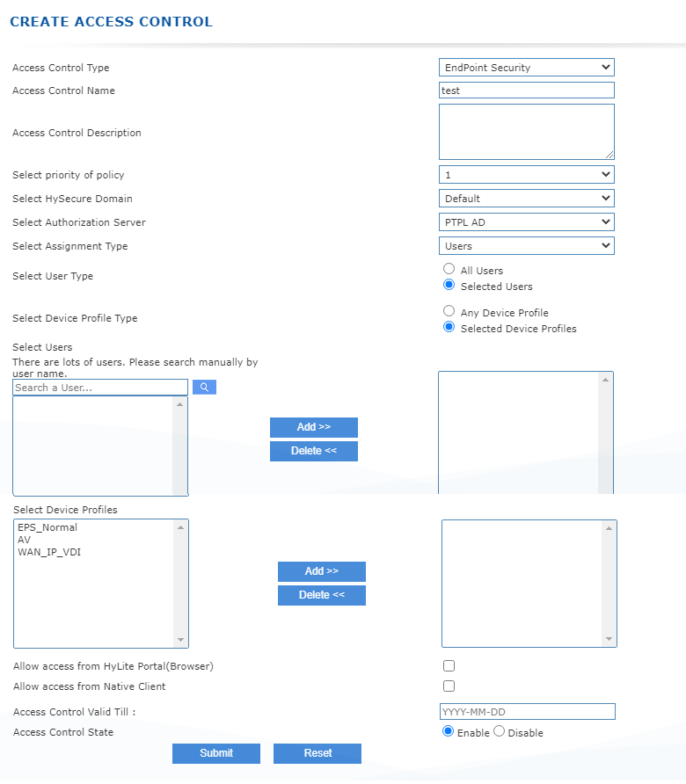
Task: Click the user search magnifier icon
Action: point(204,387)
